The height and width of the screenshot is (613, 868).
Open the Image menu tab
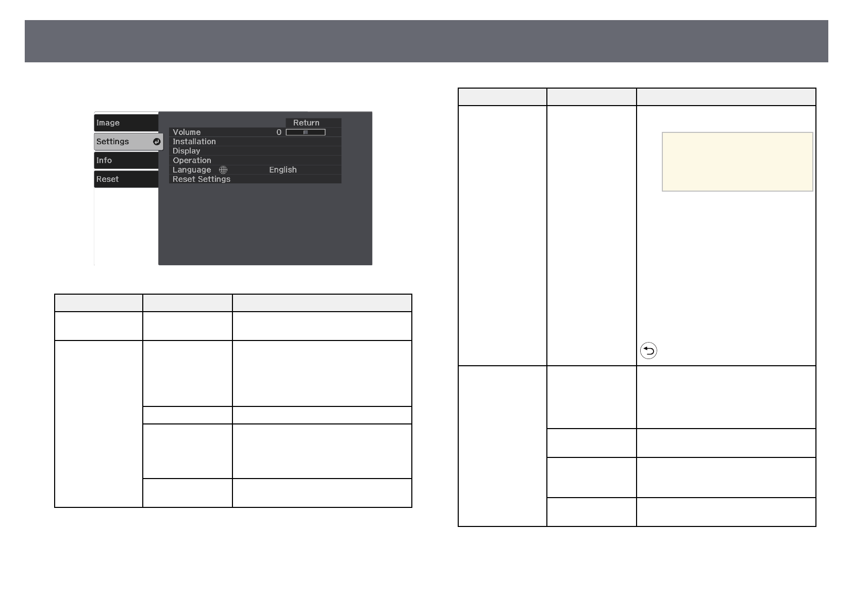tap(126, 123)
